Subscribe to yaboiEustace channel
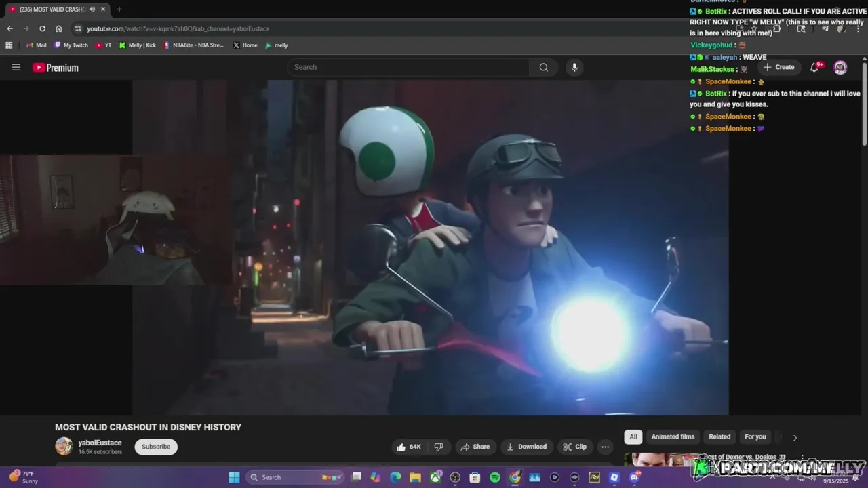Viewport: 868px width, 488px height. click(x=156, y=447)
